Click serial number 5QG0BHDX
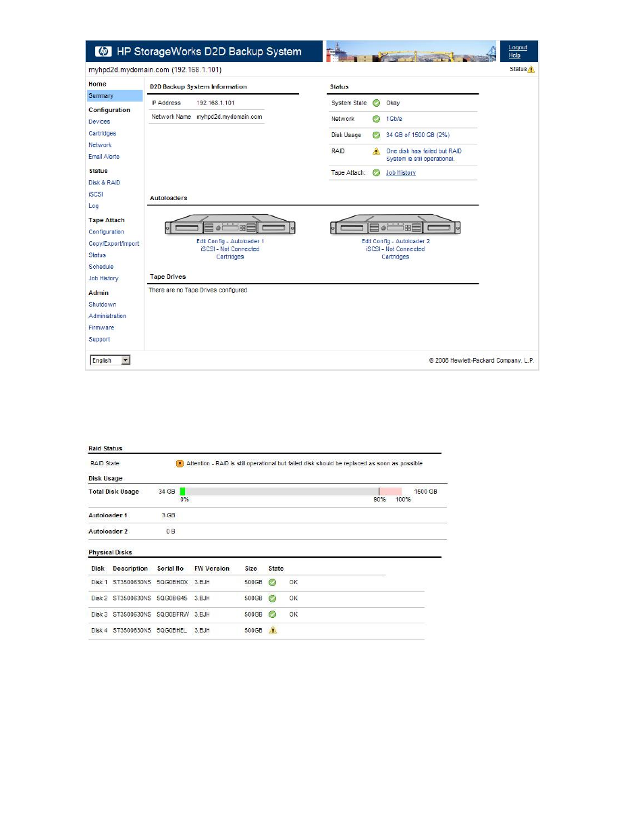644x834 pixels. click(172, 582)
